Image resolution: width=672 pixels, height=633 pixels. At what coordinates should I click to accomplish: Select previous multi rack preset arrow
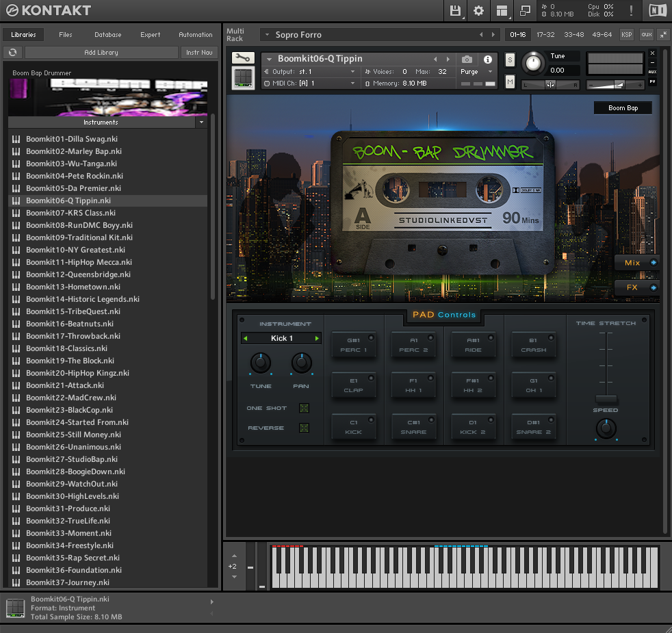[x=481, y=35]
